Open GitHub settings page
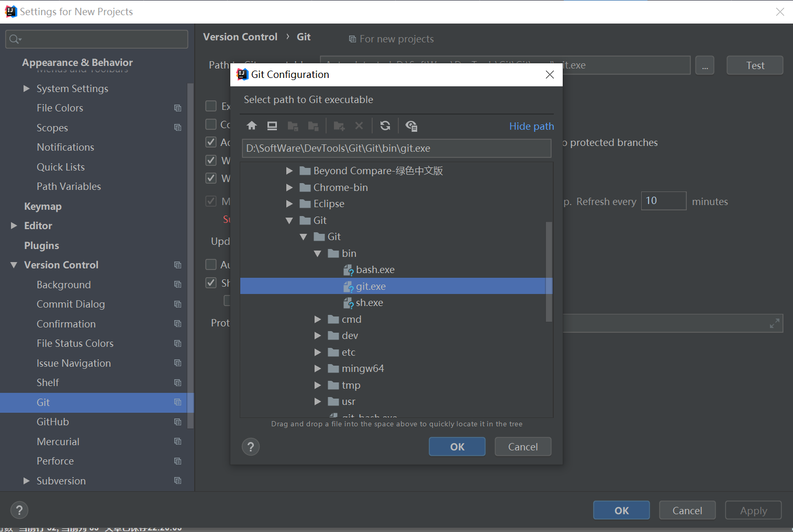The height and width of the screenshot is (532, 793). 53,422
